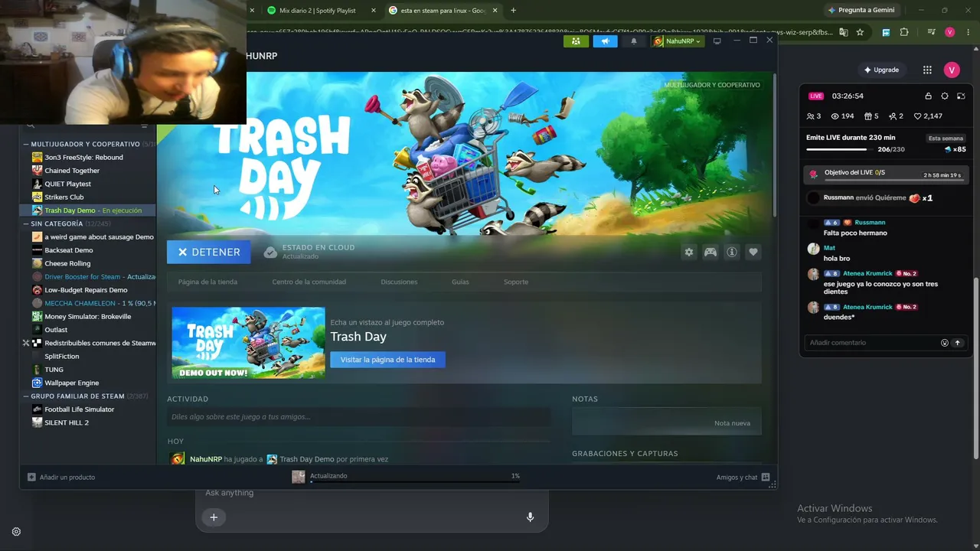Open controller configuration icon on game page
This screenshot has width=980, height=551.
coord(710,252)
